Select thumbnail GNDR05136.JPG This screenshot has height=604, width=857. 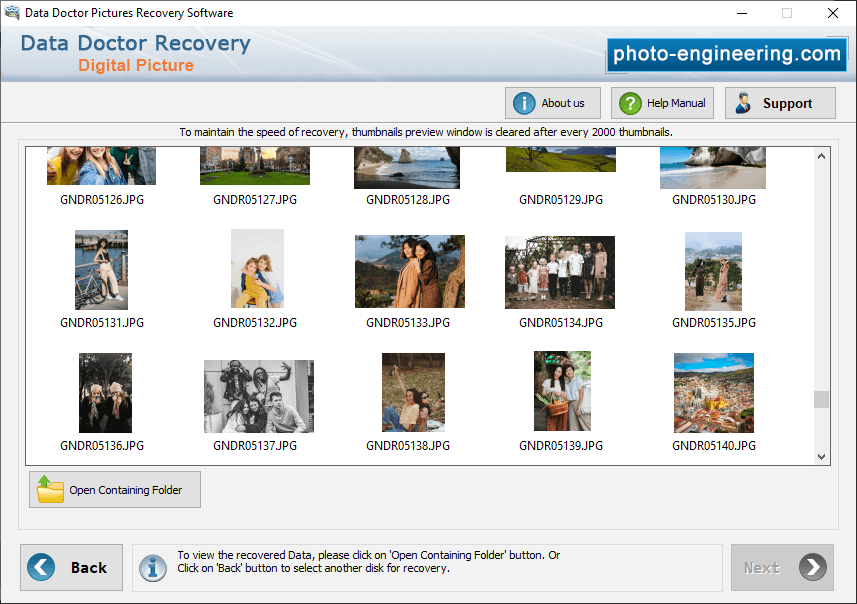click(x=105, y=393)
